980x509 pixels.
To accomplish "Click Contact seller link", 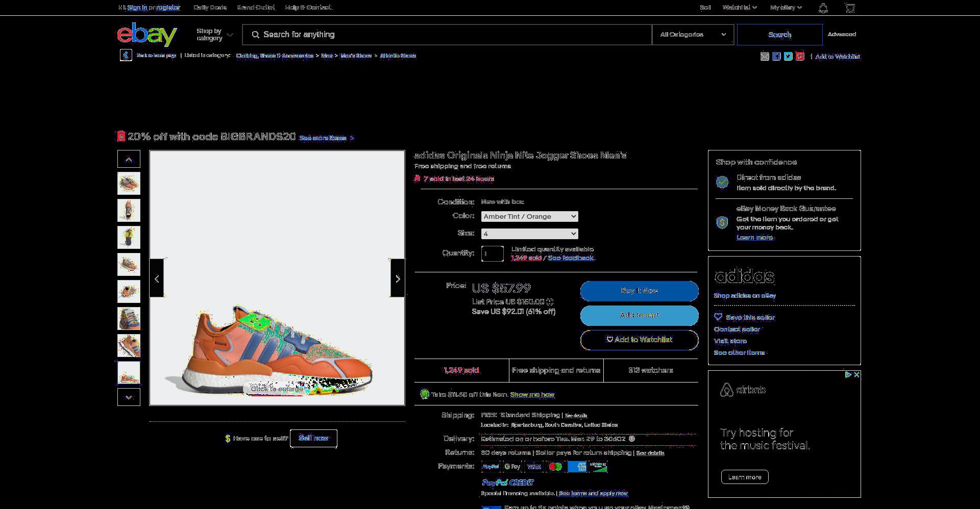I will tap(737, 329).
